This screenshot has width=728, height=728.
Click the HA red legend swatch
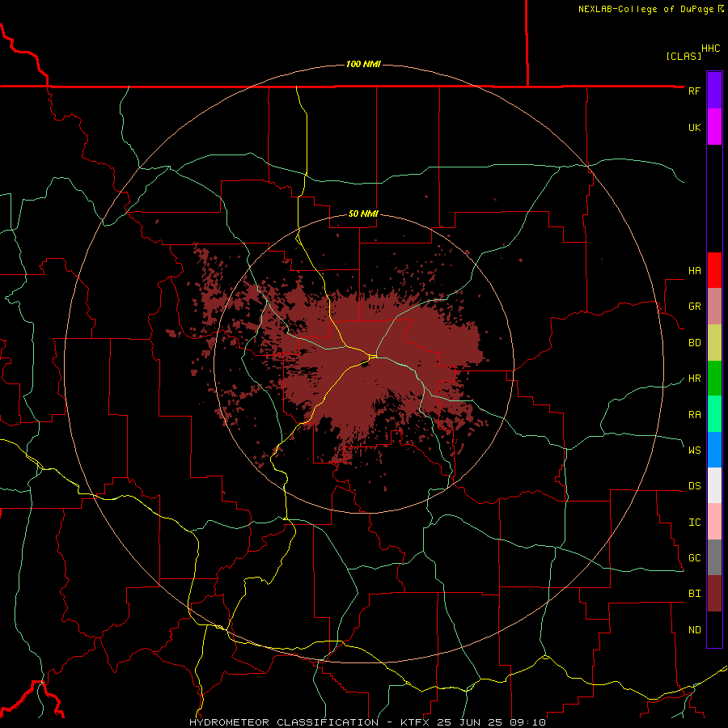[714, 270]
